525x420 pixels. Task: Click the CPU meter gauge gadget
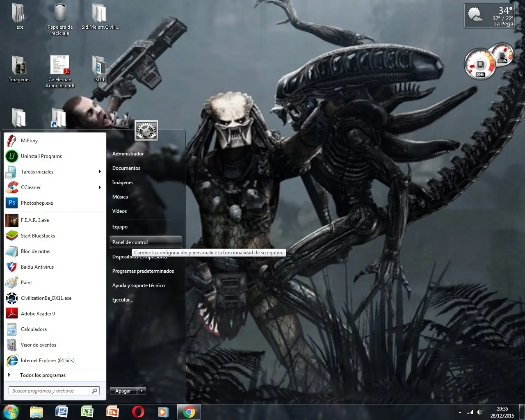(x=480, y=64)
